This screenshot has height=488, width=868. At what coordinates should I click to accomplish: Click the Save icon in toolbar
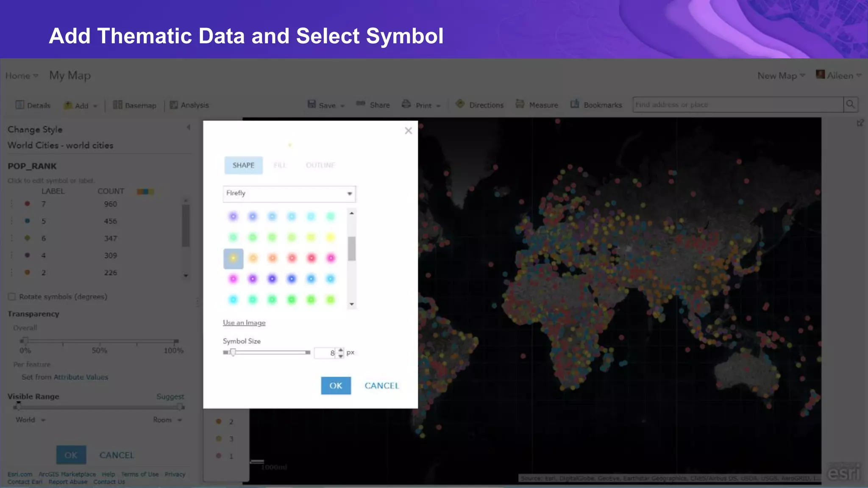click(x=312, y=104)
